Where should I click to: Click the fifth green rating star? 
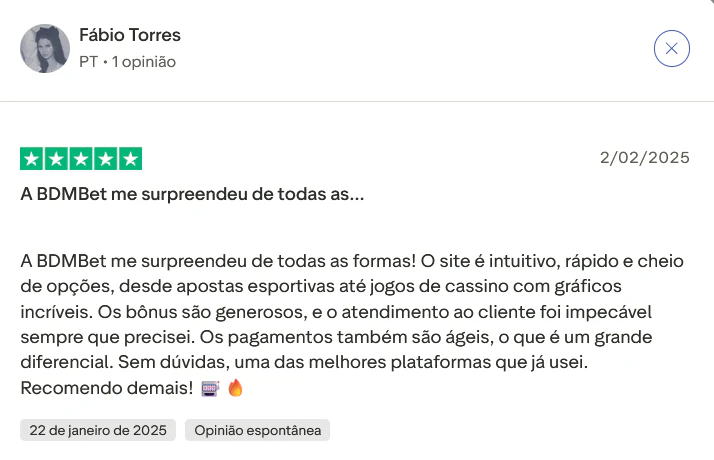130,158
